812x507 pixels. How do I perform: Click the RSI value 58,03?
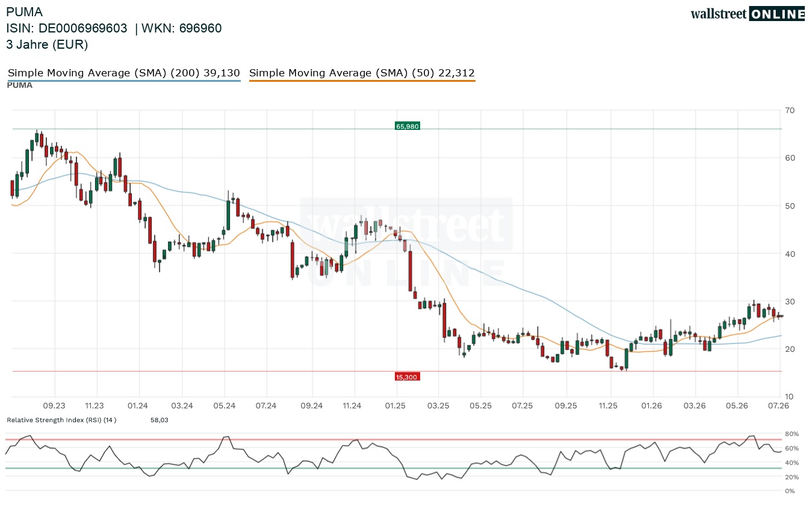click(160, 420)
